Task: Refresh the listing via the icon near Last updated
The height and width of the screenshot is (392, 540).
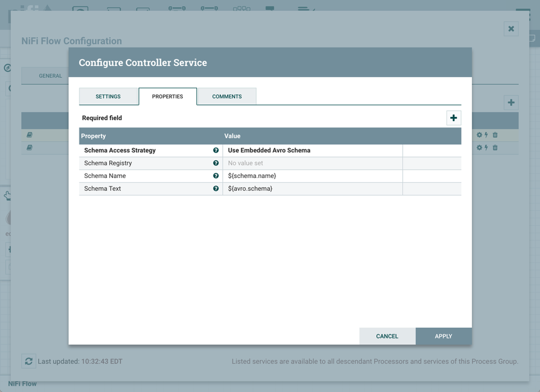Action: [29, 361]
